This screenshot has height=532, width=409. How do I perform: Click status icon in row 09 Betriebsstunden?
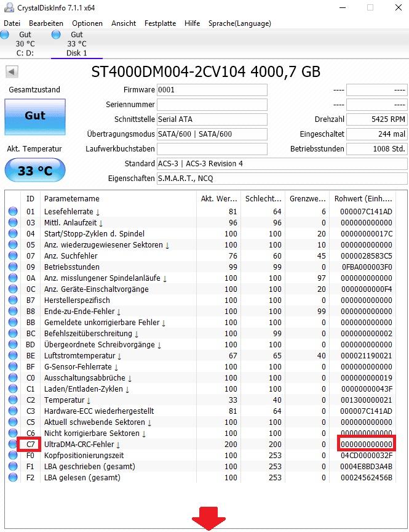pyautogui.click(x=13, y=267)
